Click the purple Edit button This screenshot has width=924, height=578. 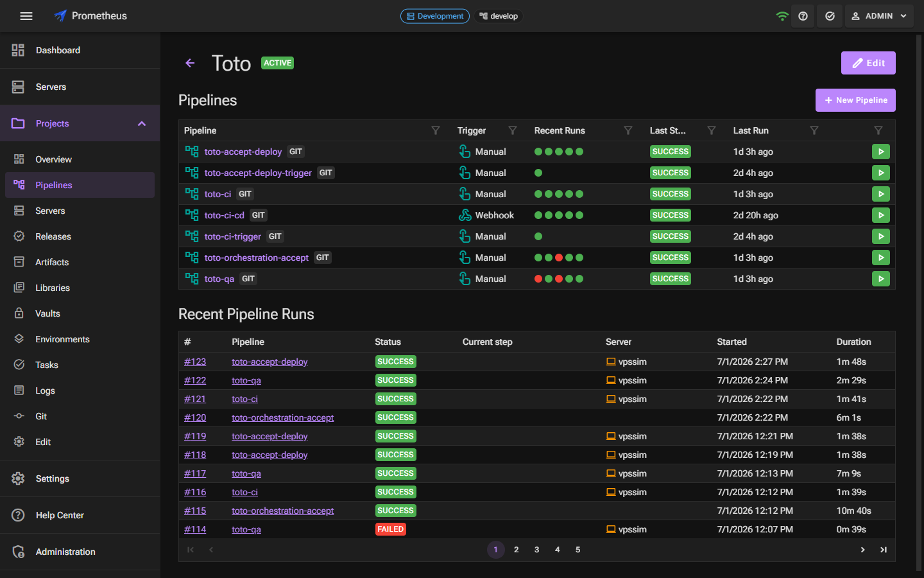868,63
